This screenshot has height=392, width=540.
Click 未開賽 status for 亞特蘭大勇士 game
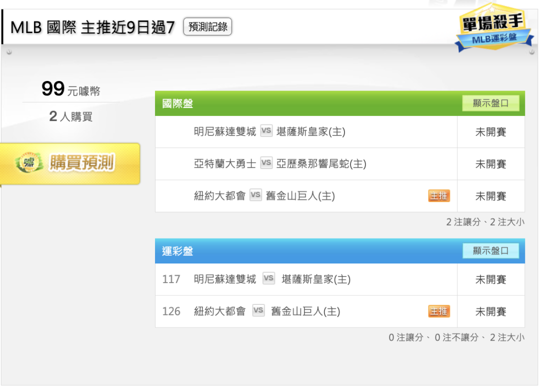(x=490, y=164)
